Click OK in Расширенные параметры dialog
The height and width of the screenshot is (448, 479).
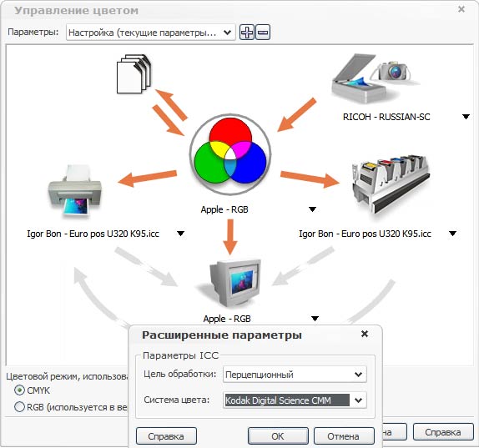pyautogui.click(x=278, y=436)
